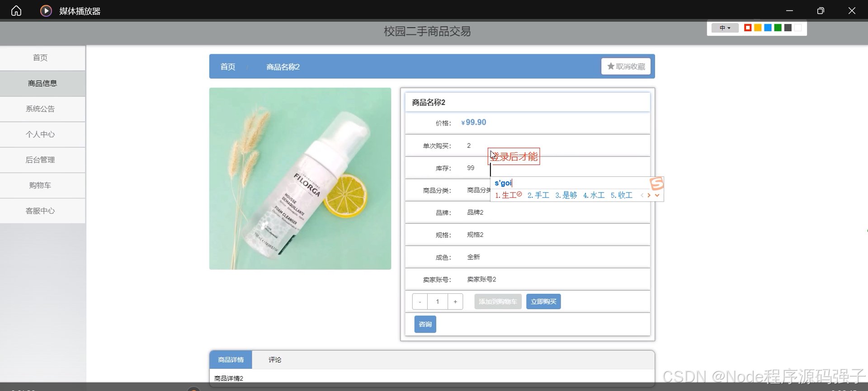Click brand value 品牌2

click(x=475, y=212)
